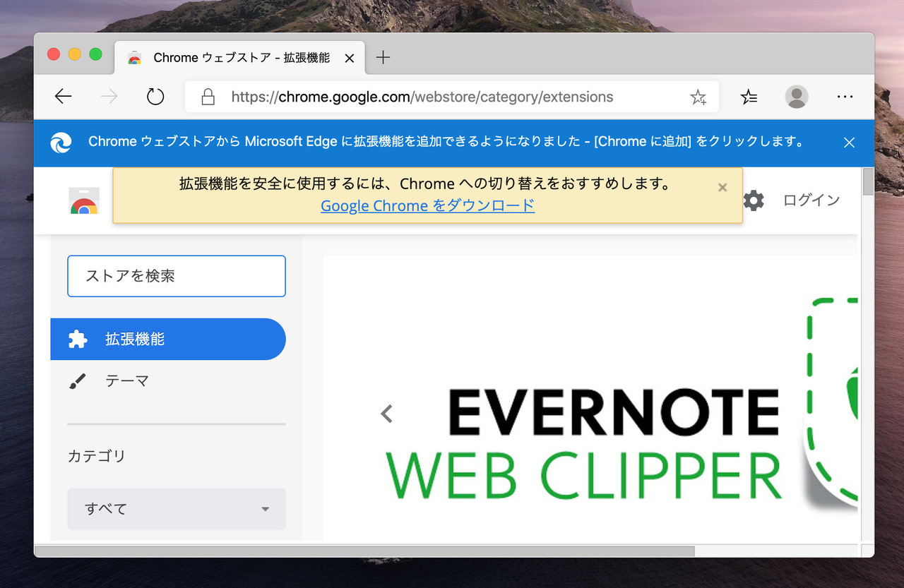Screen dimensions: 904x588
Task: Click the カテゴリ heading text
Action: pos(97,456)
